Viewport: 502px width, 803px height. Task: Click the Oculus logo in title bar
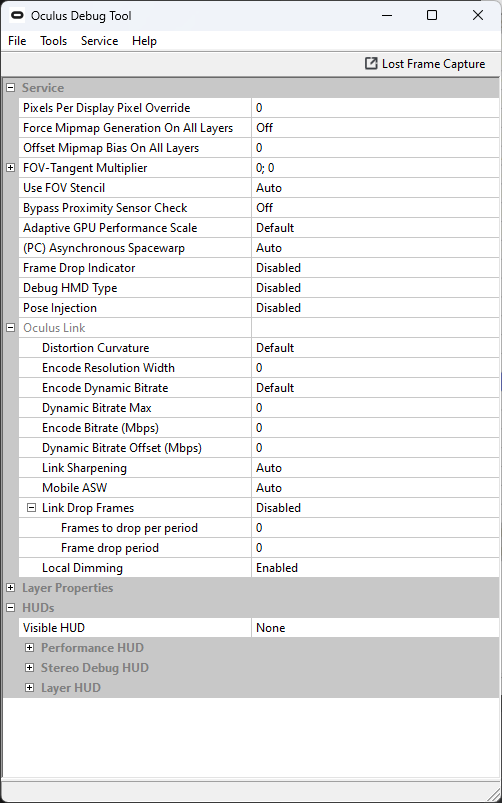pos(18,16)
